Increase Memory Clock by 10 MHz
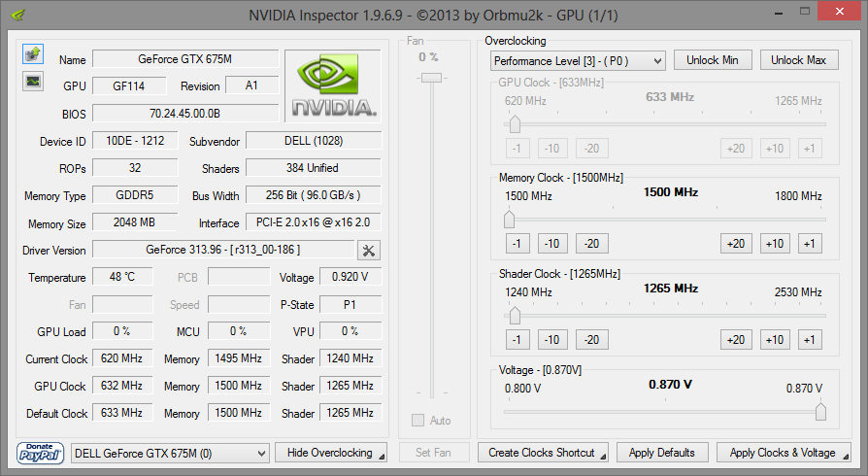868x476 pixels. pyautogui.click(x=775, y=243)
